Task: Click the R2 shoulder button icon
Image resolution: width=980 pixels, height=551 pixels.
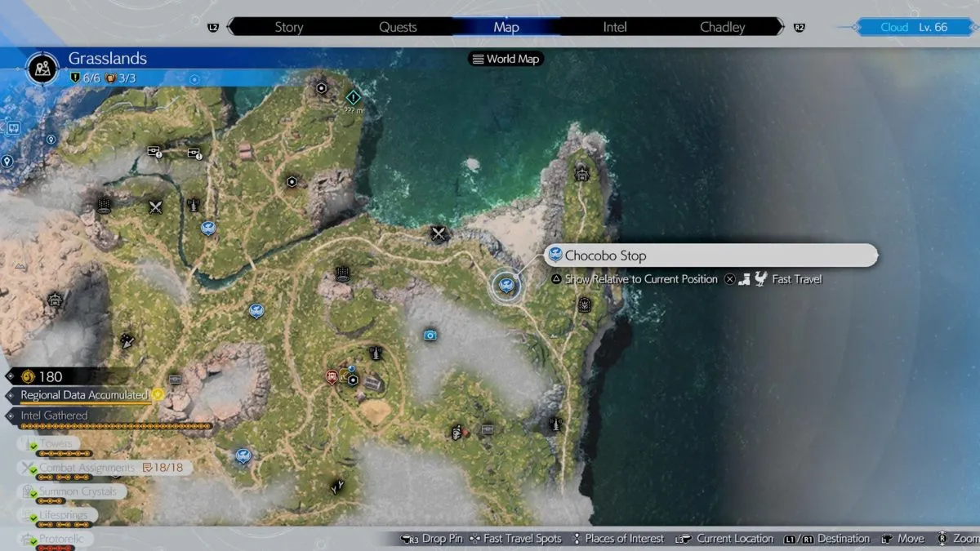Action: click(x=800, y=27)
